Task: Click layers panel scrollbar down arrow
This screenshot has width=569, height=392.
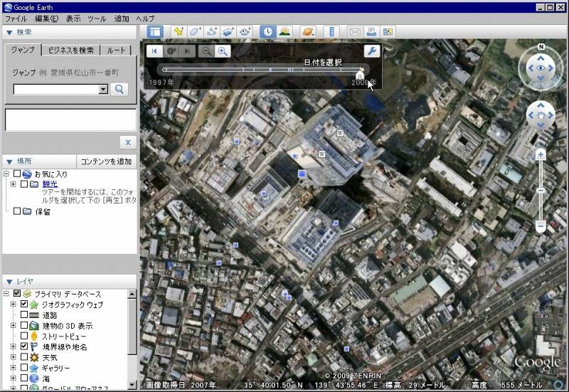Action: [132, 384]
